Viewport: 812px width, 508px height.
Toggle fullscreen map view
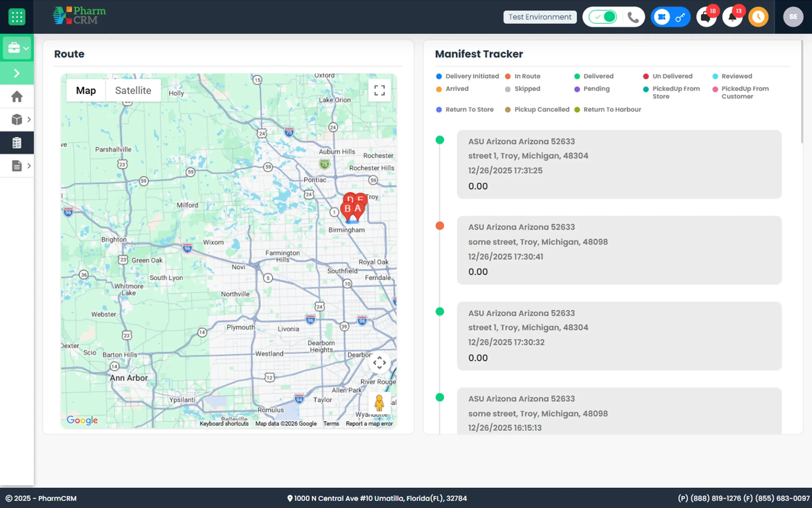point(379,90)
